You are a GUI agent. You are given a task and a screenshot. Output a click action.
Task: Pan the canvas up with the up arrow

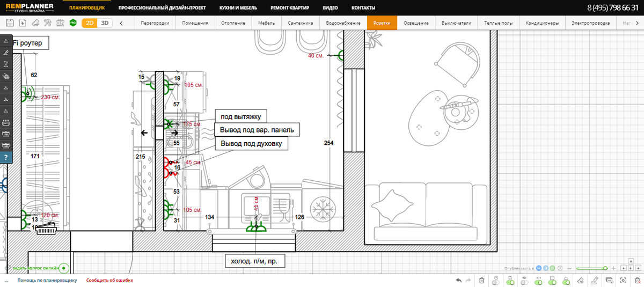click(x=631, y=262)
